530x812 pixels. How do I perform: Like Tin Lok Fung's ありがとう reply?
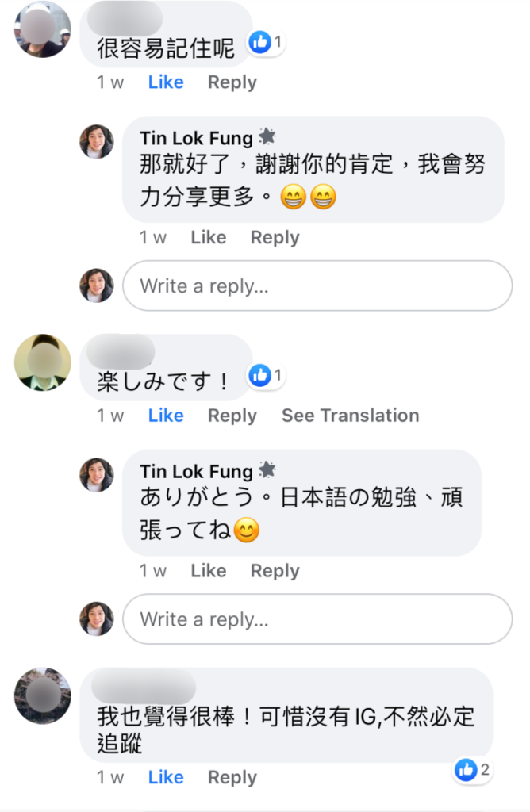coord(208,571)
